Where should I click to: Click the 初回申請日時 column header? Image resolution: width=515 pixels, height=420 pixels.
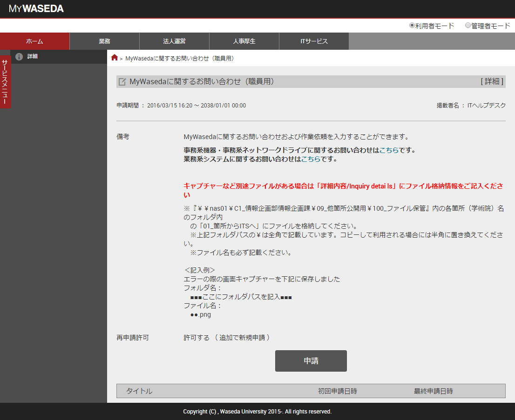click(337, 391)
